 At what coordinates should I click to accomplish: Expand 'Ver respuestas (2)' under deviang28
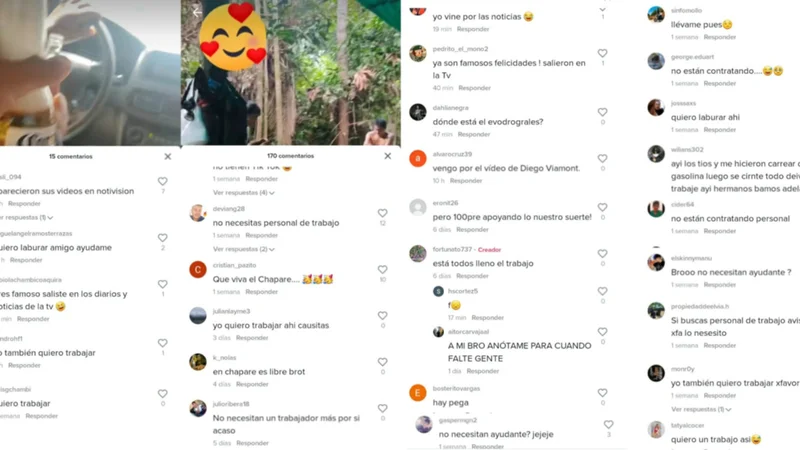(x=243, y=249)
